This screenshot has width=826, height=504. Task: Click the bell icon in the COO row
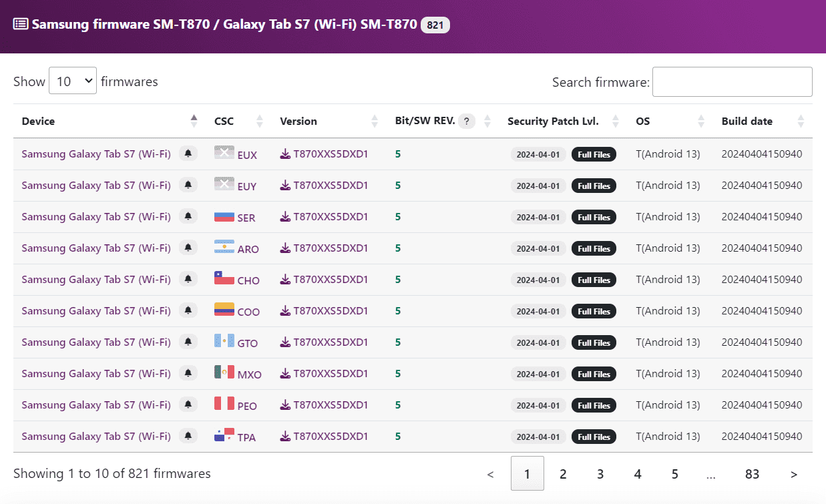188,311
